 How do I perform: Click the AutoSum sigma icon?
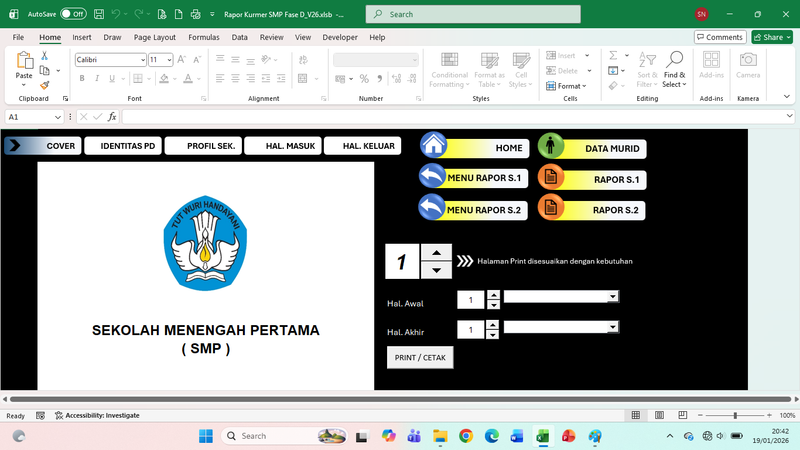[613, 55]
